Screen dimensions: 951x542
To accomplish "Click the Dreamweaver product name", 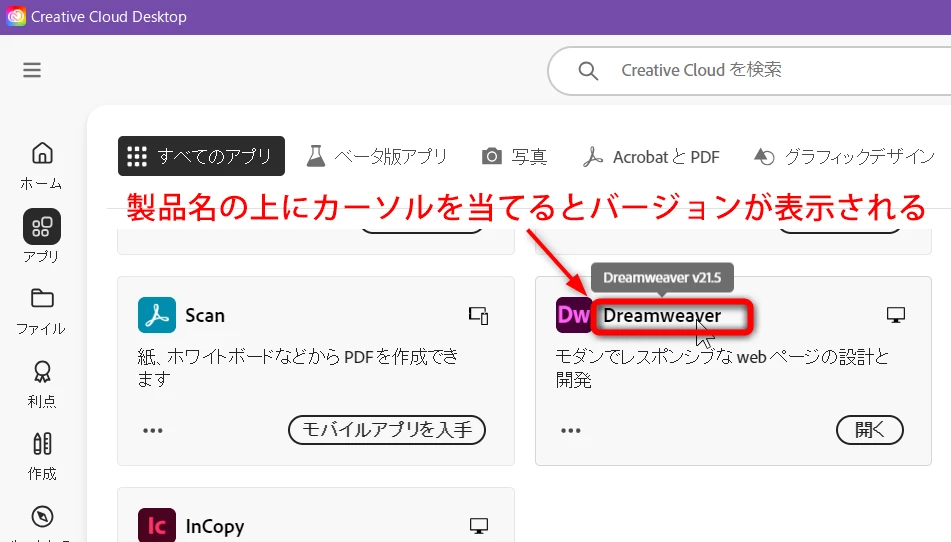I will (662, 316).
